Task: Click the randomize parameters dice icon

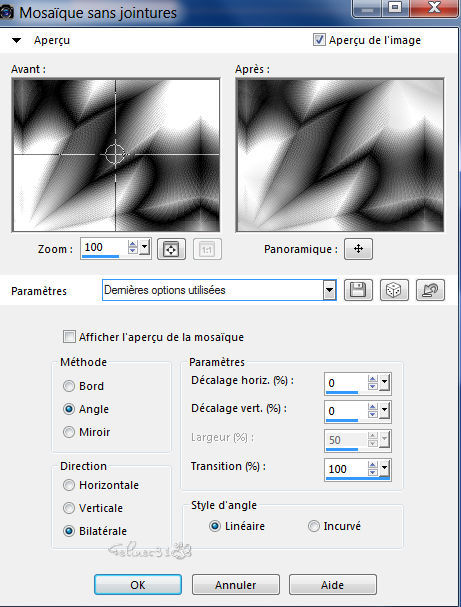Action: click(394, 290)
